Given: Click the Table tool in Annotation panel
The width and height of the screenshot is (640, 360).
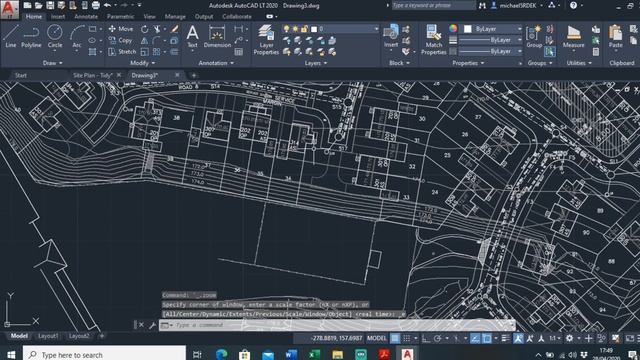Looking at the screenshot, I should pyautogui.click(x=238, y=52).
